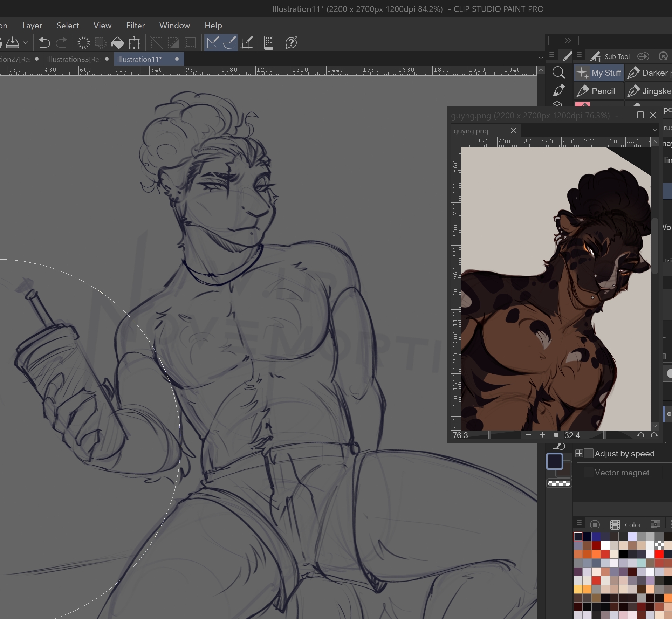Rotate guyng.png view left in navigator
This screenshot has width=672, height=619.
tap(640, 435)
